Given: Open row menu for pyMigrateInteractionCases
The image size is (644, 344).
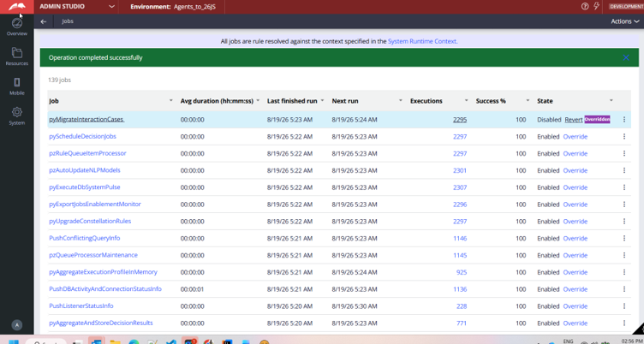Looking at the screenshot, I should [624, 120].
